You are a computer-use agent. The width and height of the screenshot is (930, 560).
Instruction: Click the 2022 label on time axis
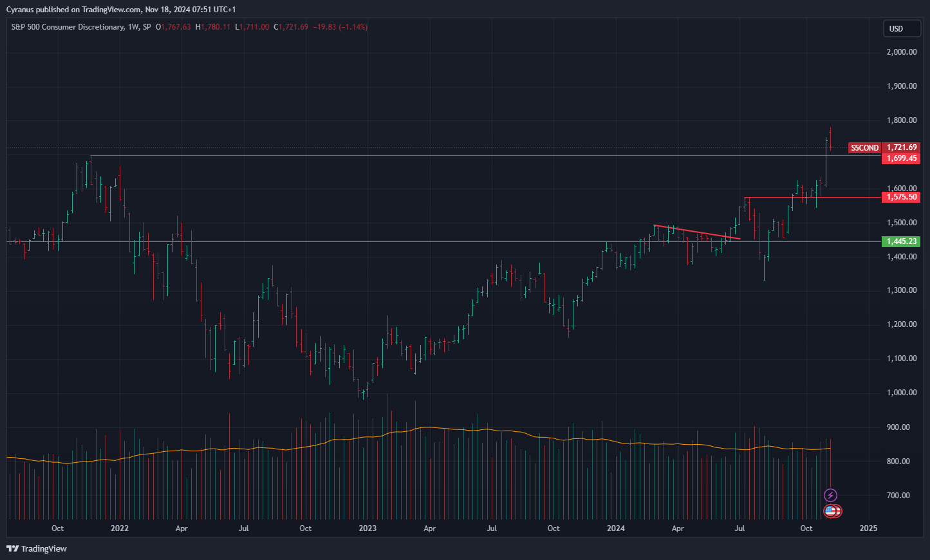pos(120,528)
